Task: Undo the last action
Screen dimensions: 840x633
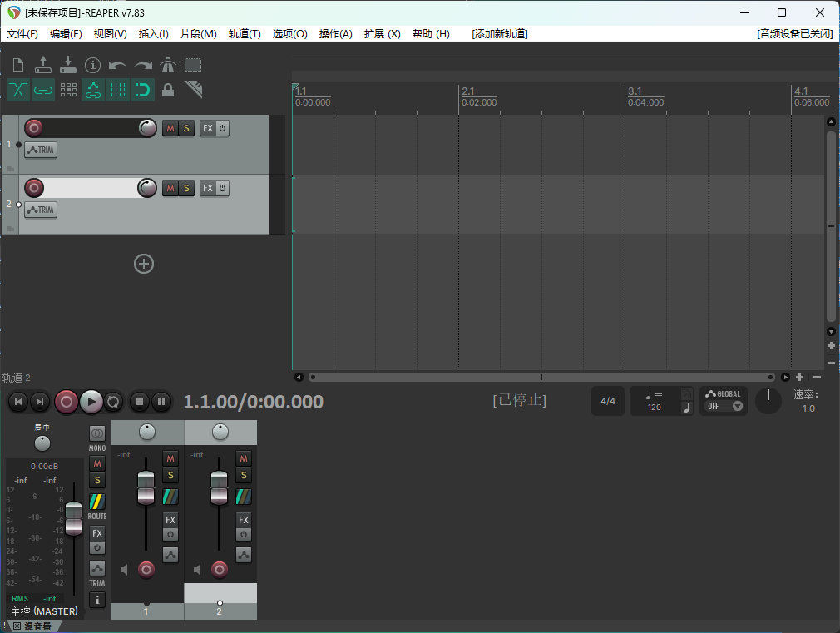Action: tap(117, 66)
